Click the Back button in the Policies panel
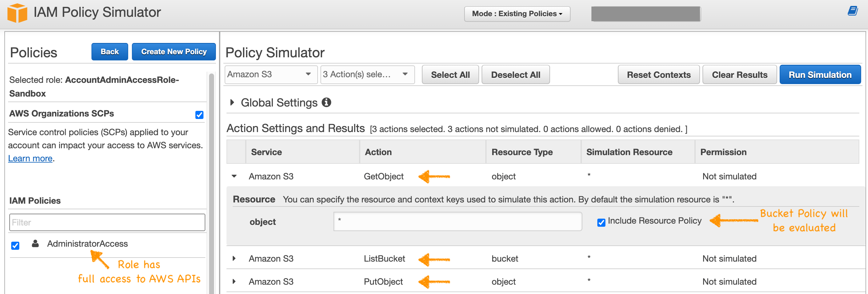This screenshot has height=294, width=868. pos(110,52)
